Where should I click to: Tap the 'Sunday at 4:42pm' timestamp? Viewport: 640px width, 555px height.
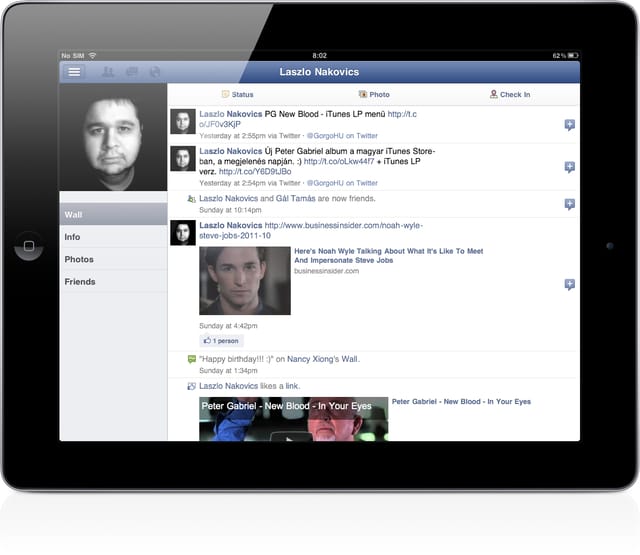[x=228, y=326]
